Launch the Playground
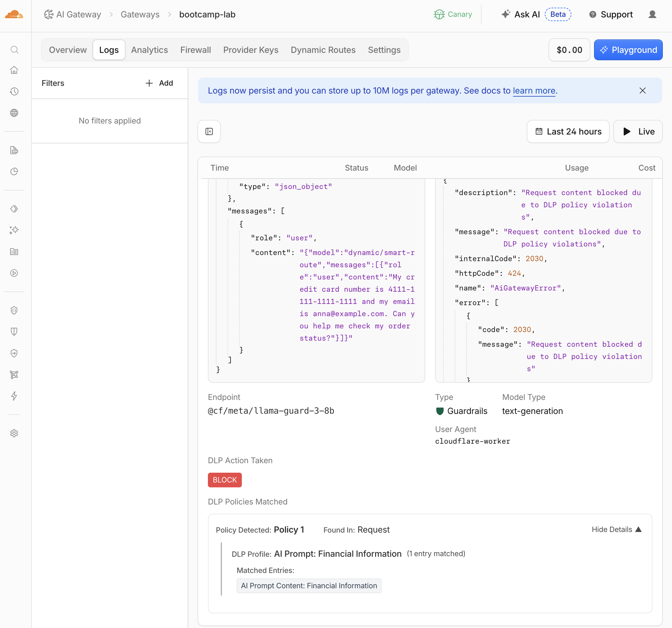The height and width of the screenshot is (628, 672). point(628,50)
